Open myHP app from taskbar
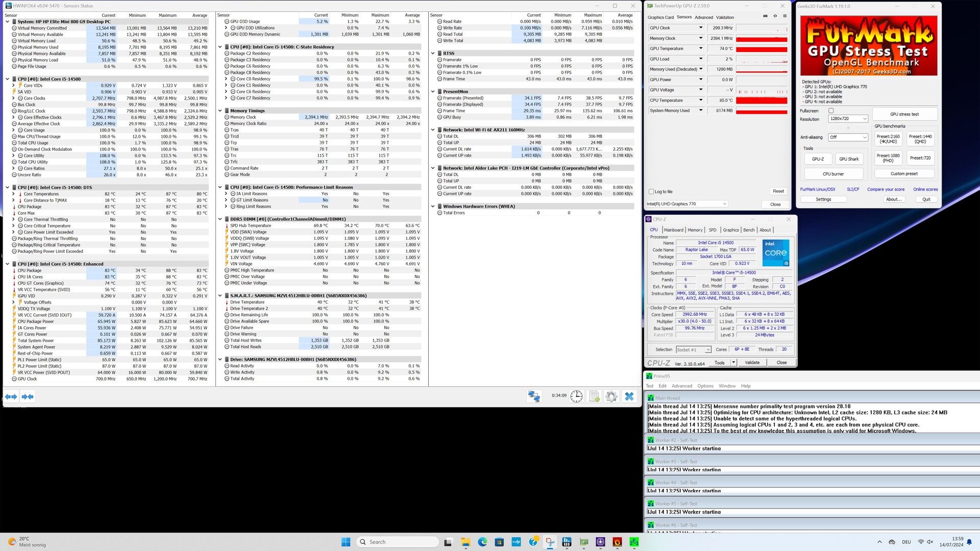The image size is (980, 551). (x=516, y=542)
